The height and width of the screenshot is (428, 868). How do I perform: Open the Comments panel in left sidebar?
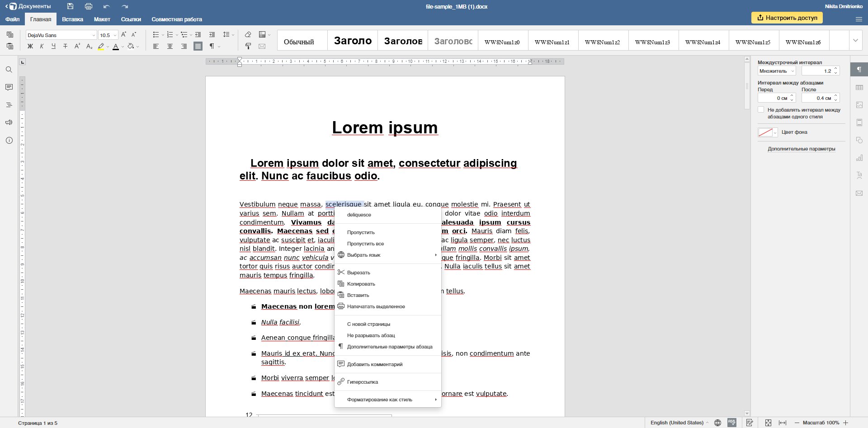point(9,87)
